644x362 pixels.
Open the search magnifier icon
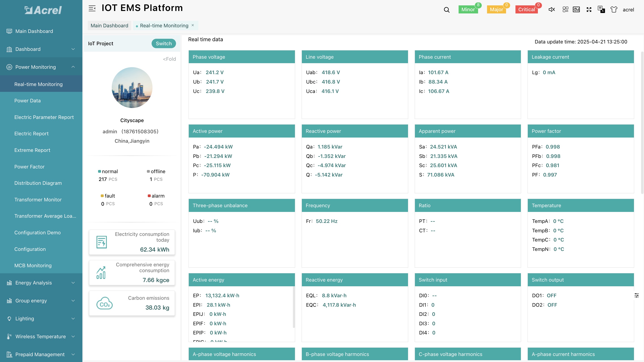tap(447, 10)
